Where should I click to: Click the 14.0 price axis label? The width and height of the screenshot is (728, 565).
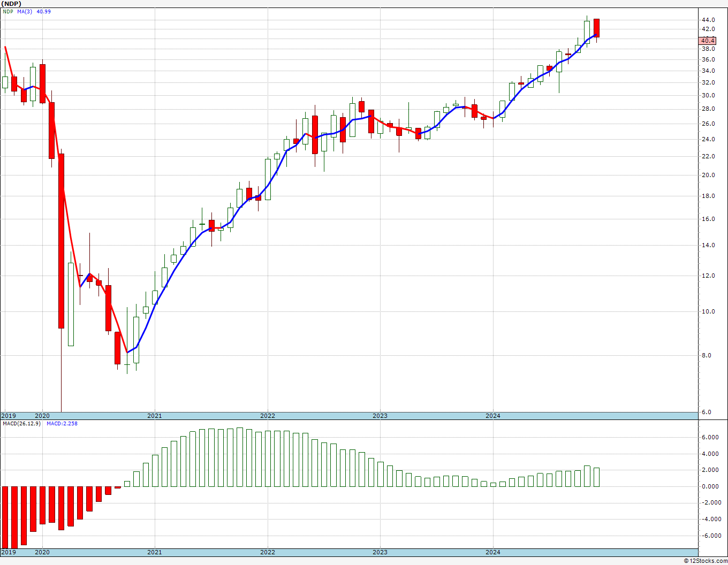708,245
